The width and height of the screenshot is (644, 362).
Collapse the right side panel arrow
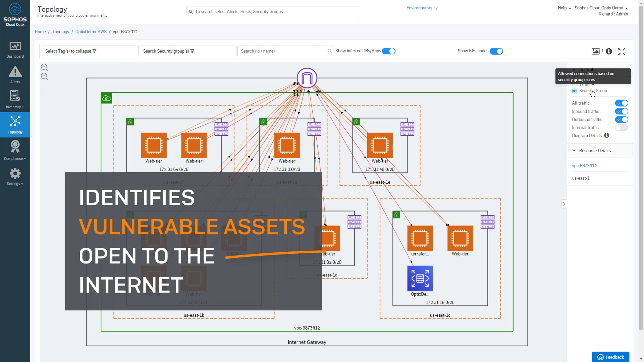point(564,204)
